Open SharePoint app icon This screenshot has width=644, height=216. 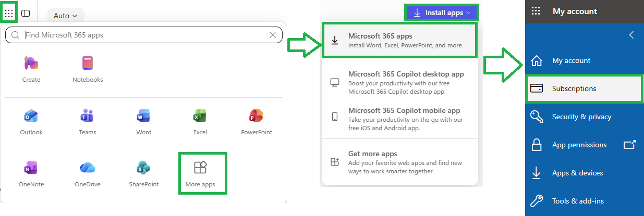(x=144, y=173)
